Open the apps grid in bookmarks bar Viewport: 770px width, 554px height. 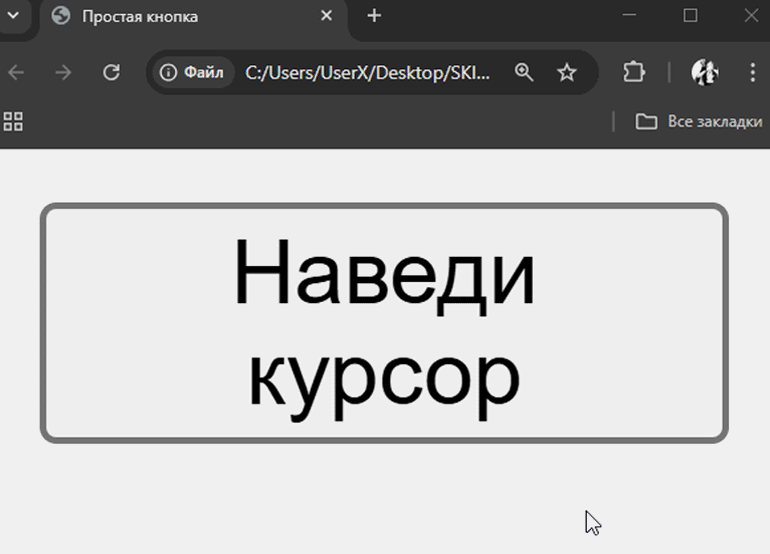[x=14, y=122]
